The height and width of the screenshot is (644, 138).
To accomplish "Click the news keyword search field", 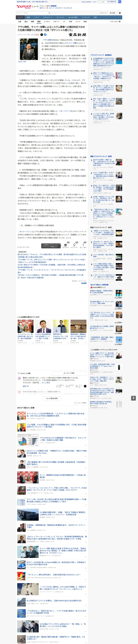I will [x=32, y=13].
